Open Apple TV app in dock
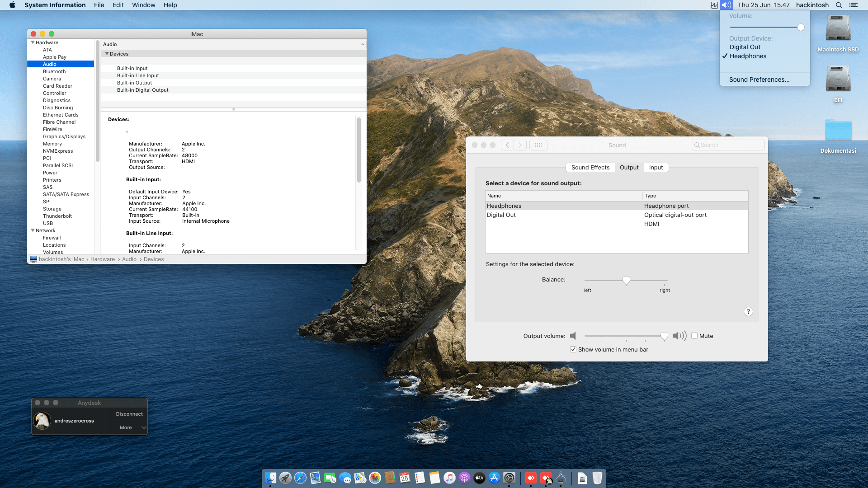The image size is (868, 488). pyautogui.click(x=479, y=478)
